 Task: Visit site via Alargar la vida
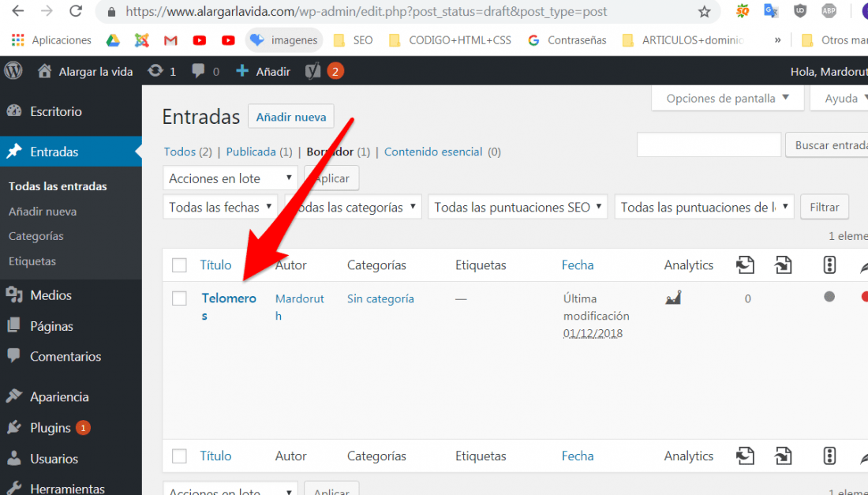coord(85,71)
